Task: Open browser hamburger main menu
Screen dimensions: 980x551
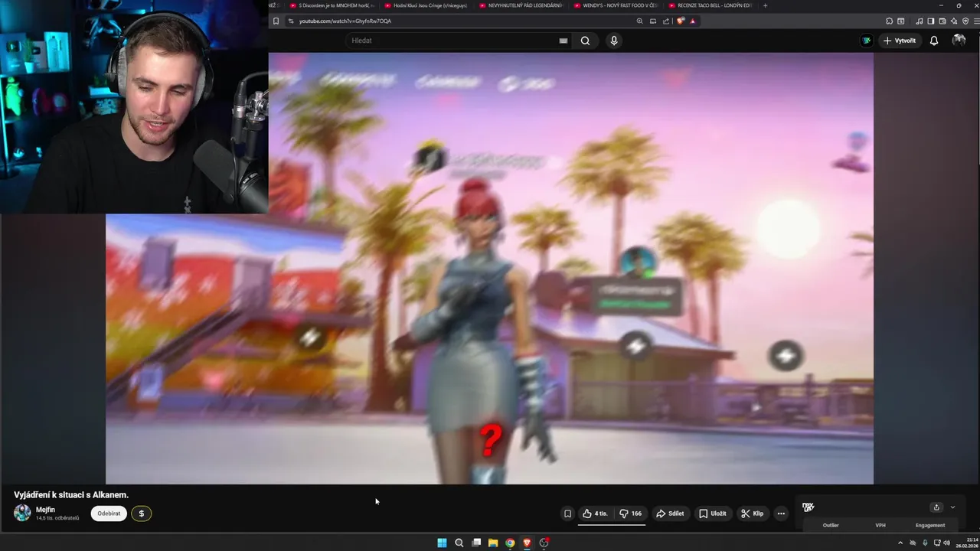Action: click(x=976, y=21)
